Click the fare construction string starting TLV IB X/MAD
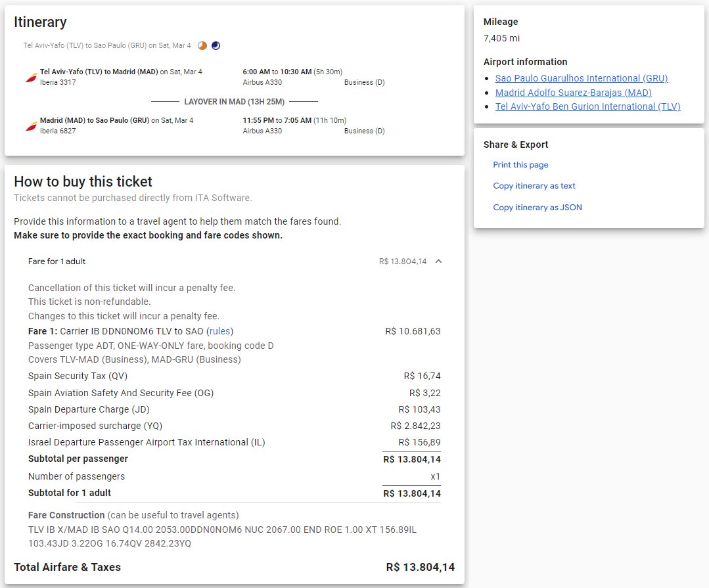709x588 pixels. pos(222,537)
